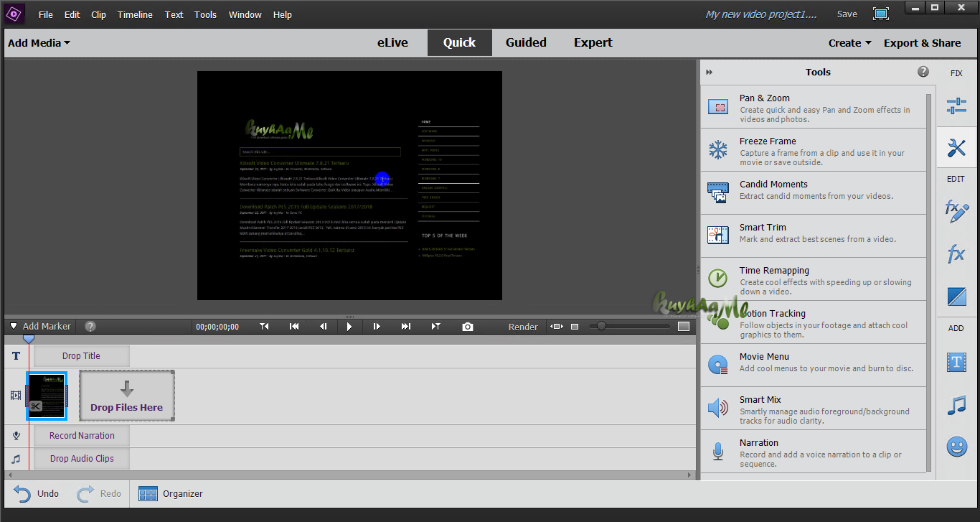Select the Tools wrench icon in sidebar
Screen dimensions: 980x522
[x=956, y=148]
